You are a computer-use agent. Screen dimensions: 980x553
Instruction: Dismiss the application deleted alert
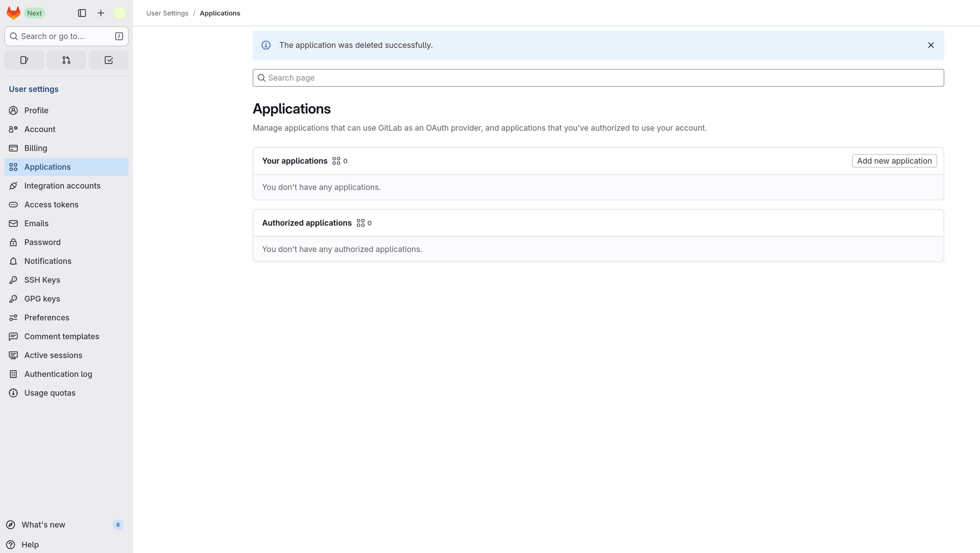(x=930, y=45)
